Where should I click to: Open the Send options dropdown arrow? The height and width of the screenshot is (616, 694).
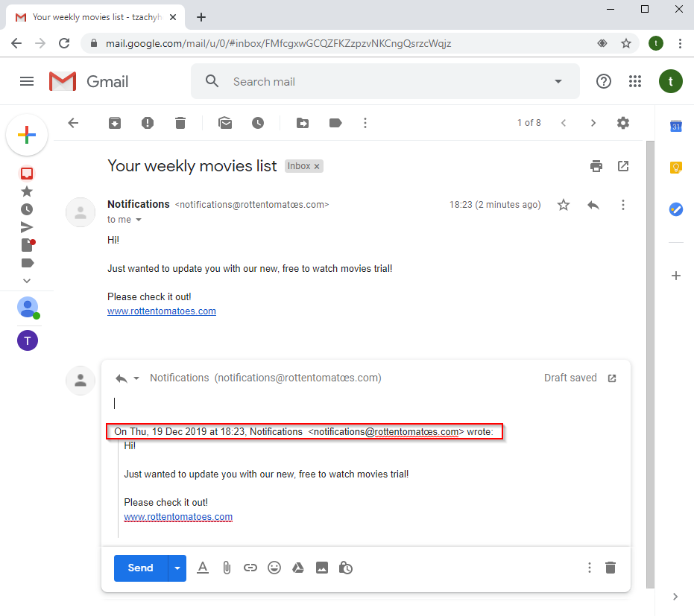pos(177,568)
